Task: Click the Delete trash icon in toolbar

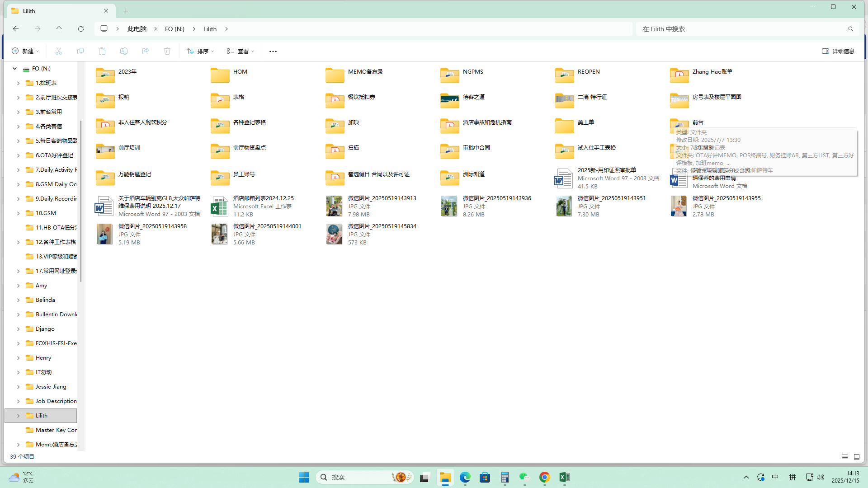Action: click(167, 51)
